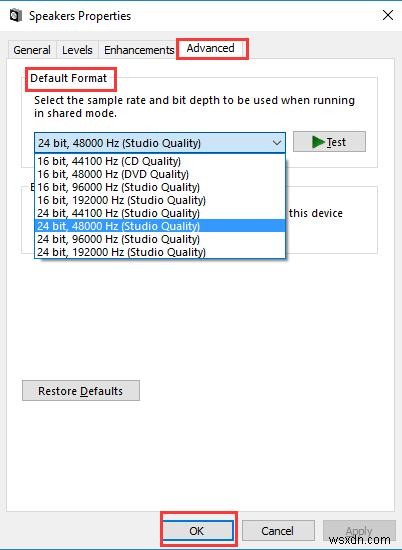Image resolution: width=402 pixels, height=550 pixels.
Task: Confirm with the OK button
Action: click(198, 530)
